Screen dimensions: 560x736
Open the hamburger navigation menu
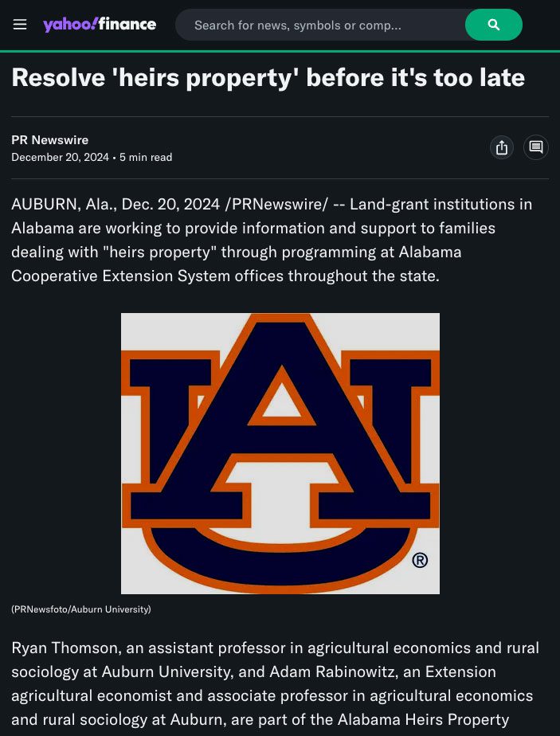(x=20, y=25)
